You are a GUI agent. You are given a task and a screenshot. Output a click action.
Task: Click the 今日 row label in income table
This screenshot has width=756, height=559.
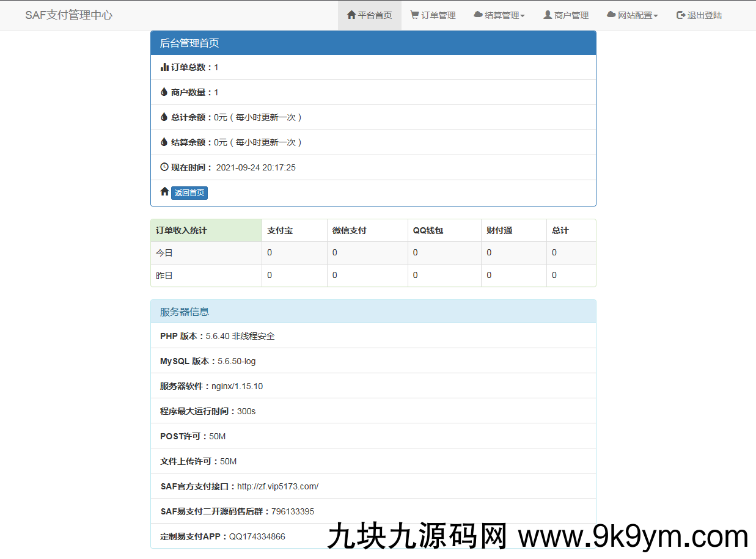point(164,253)
